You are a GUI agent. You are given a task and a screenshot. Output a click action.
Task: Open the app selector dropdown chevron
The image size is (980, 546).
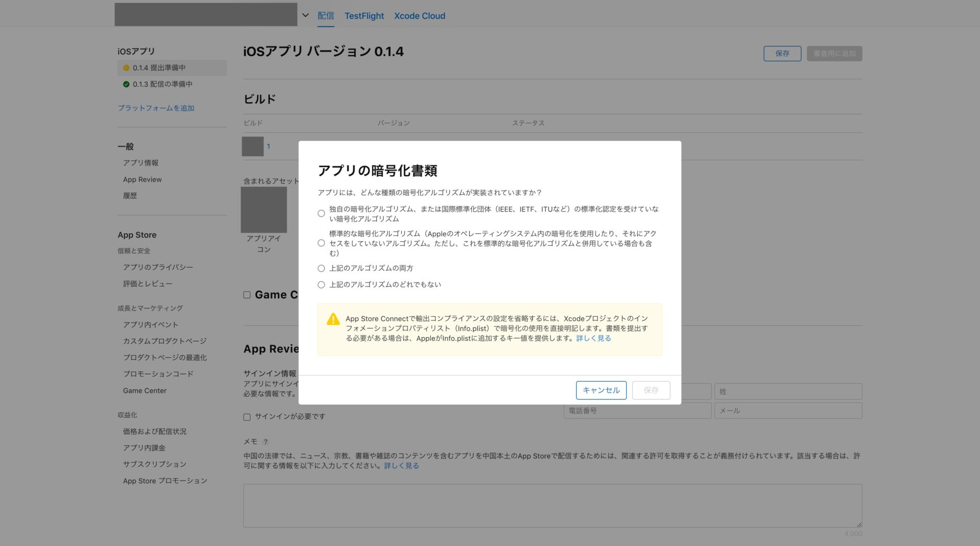[305, 15]
